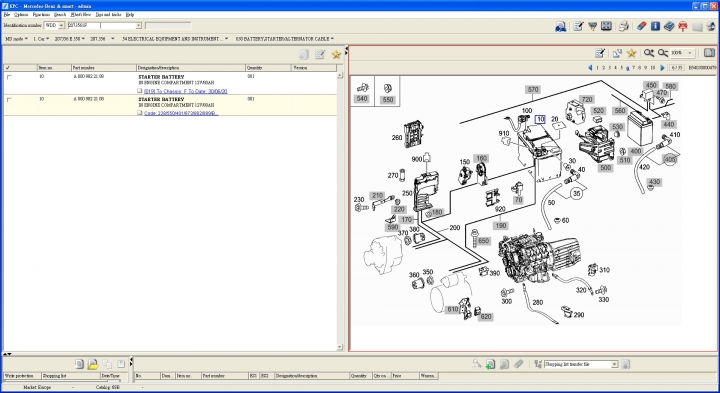Image resolution: width=720 pixels, height=393 pixels.
Task: Click the red car icon in toolbar
Action: tap(683, 26)
